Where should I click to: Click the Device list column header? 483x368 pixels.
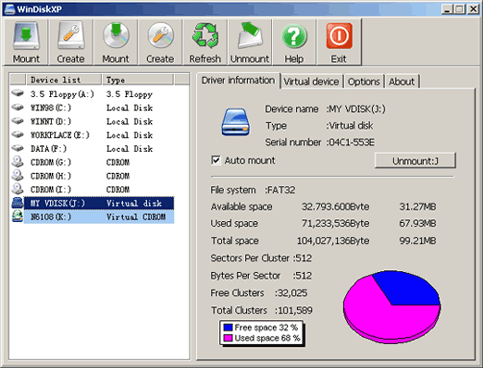tap(64, 80)
